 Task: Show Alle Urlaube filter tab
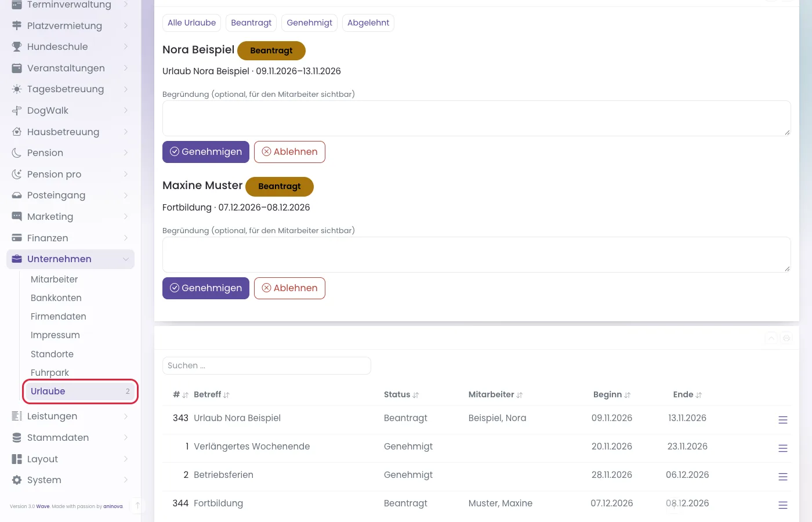191,23
